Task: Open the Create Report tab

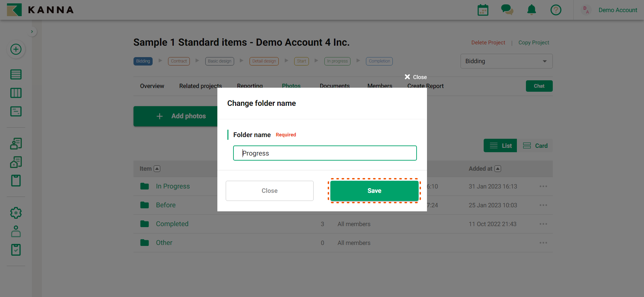Action: pos(425,86)
